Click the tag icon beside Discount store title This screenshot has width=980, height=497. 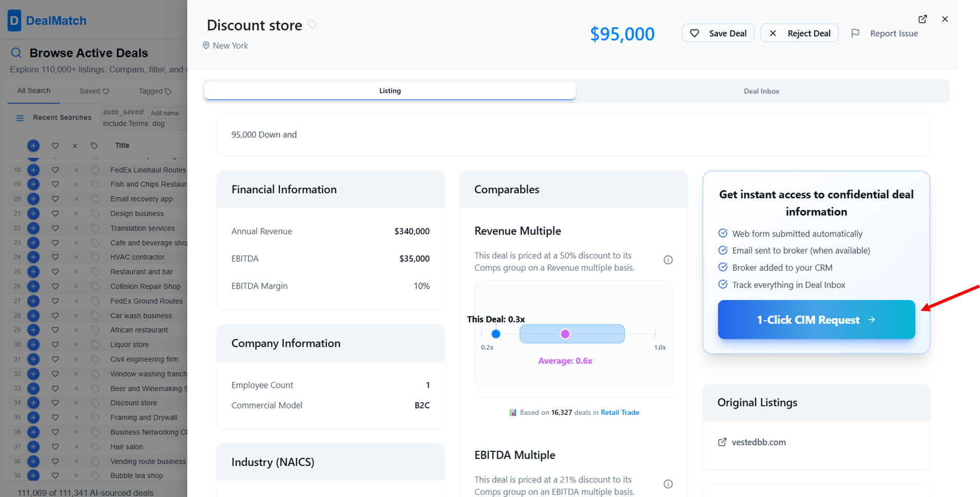312,24
